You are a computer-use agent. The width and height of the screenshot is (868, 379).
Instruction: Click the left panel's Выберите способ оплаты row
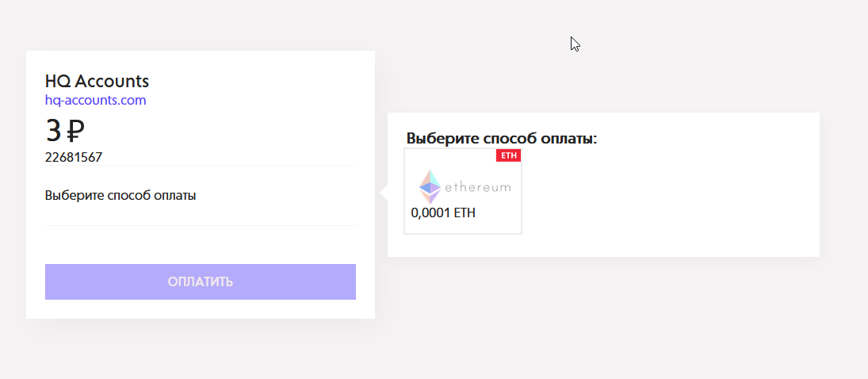click(x=120, y=195)
